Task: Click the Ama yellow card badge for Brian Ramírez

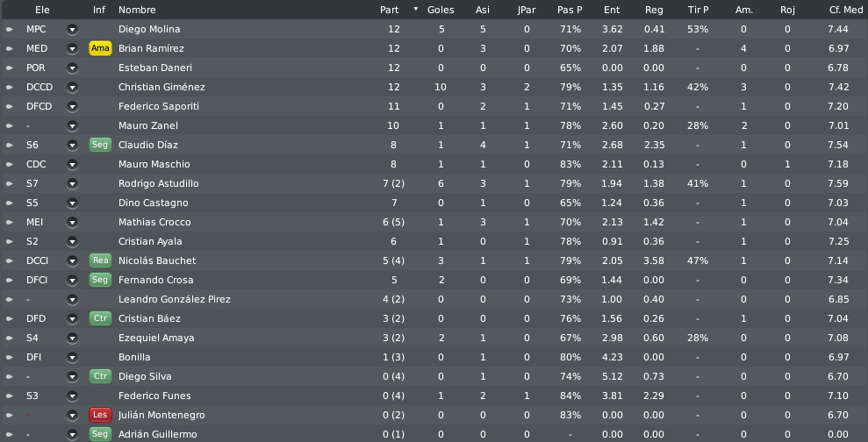Action: point(100,49)
